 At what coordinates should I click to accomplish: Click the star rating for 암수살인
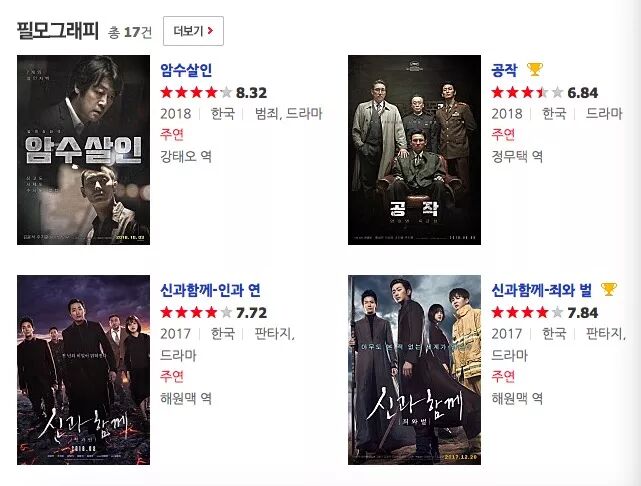pyautogui.click(x=196, y=93)
